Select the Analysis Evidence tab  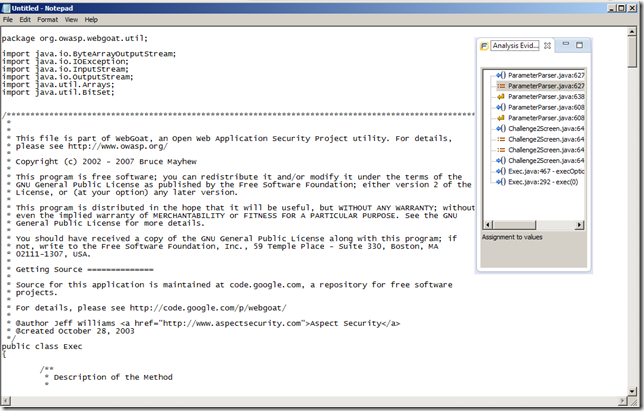(x=515, y=46)
